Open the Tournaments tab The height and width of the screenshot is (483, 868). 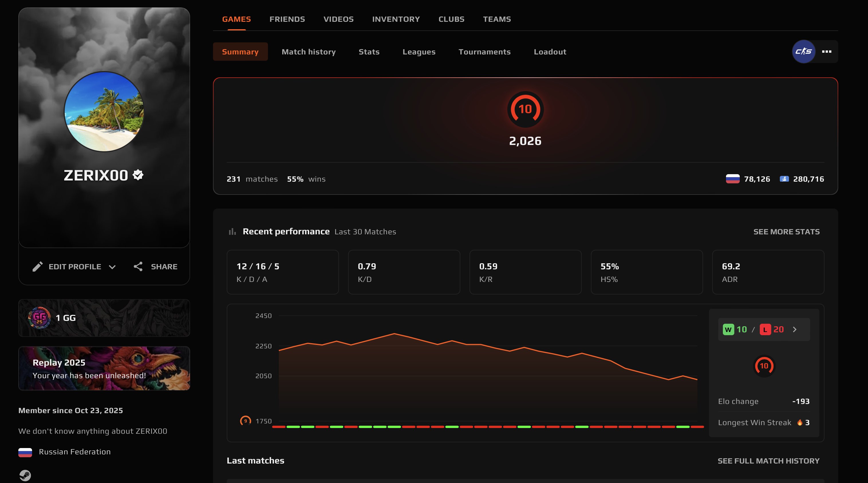pos(485,52)
